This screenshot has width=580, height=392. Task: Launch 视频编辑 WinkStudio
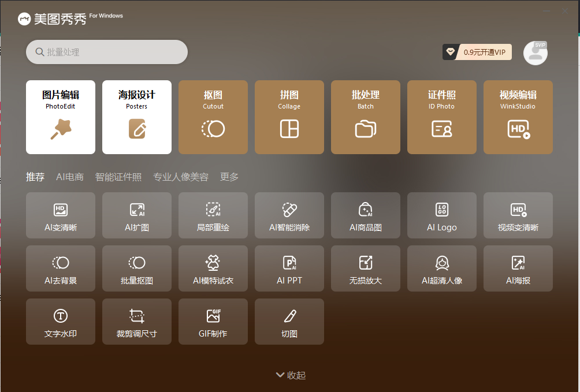518,117
